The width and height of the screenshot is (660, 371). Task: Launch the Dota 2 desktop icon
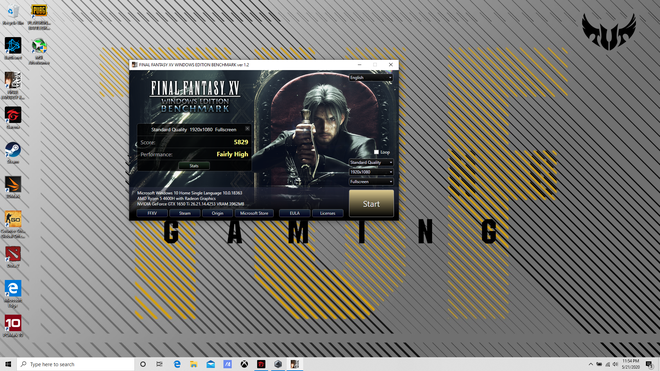coord(13,254)
